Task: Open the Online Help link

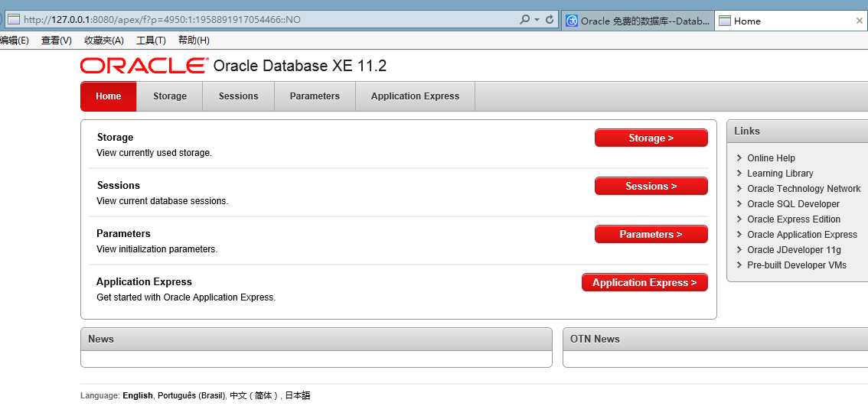Action: tap(771, 158)
